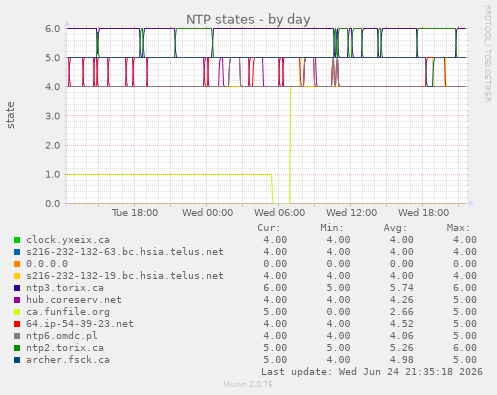The image size is (497, 395).
Task: Click the state y-axis label
Action: [11, 115]
